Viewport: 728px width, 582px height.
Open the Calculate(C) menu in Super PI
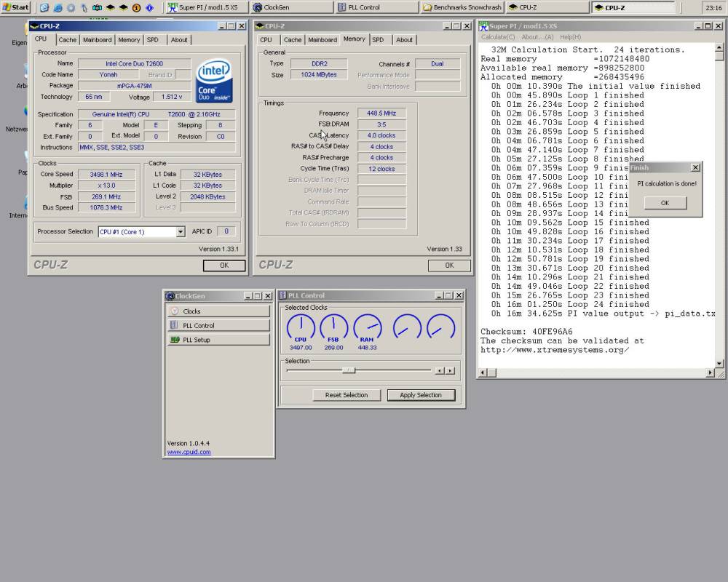pyautogui.click(x=498, y=37)
